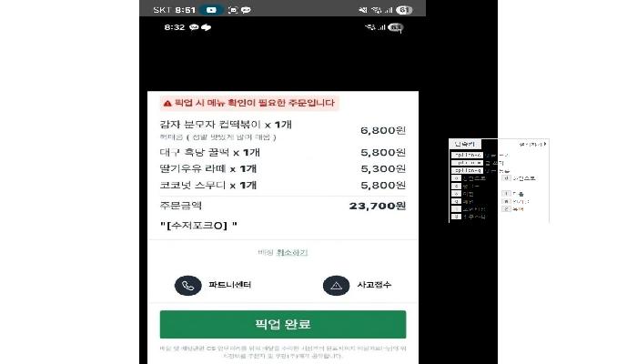The height and width of the screenshot is (364, 637).
Task: Select the 코코넛 스무디 order item
Action: pos(283,186)
